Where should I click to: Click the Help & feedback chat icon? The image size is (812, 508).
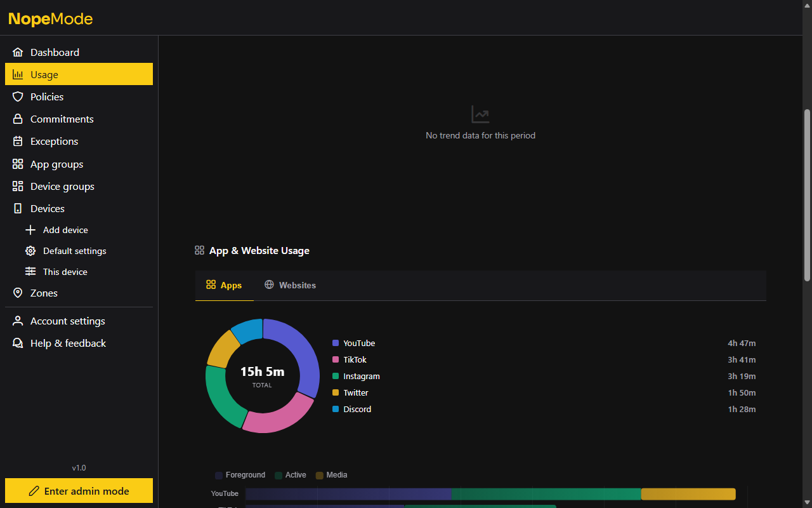[x=18, y=343]
